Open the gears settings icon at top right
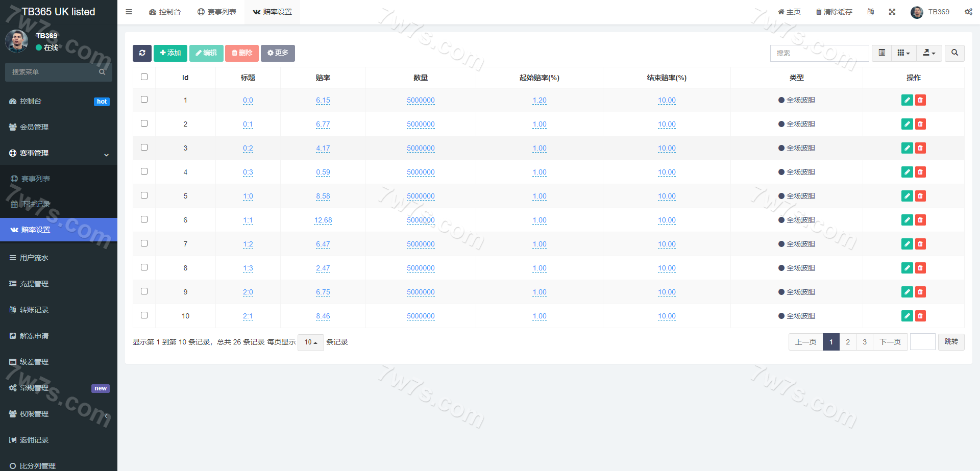Screen dimensions: 980x471 968,12
